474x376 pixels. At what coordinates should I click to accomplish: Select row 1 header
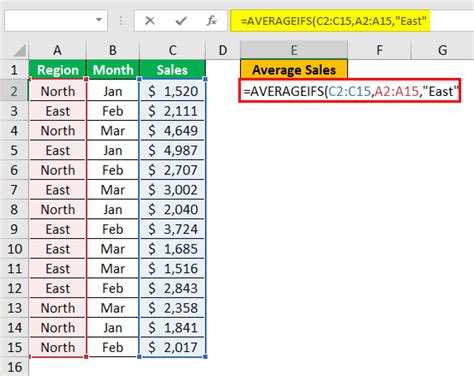pyautogui.click(x=14, y=70)
